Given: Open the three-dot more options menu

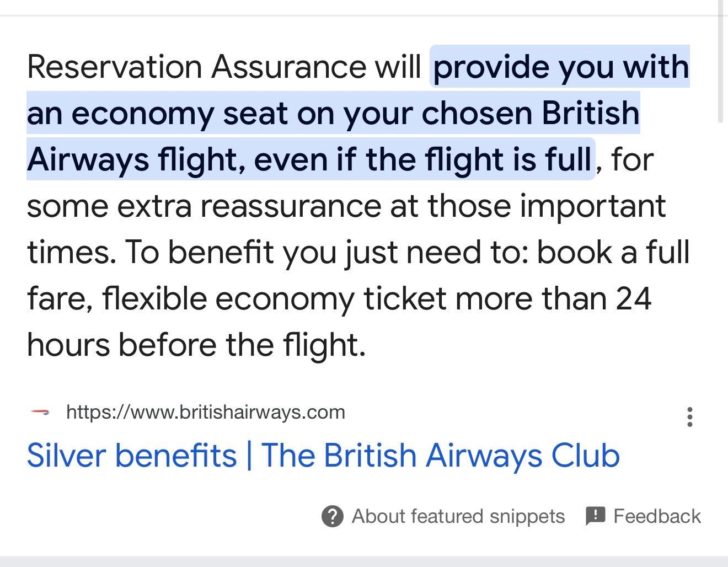Looking at the screenshot, I should [x=689, y=417].
